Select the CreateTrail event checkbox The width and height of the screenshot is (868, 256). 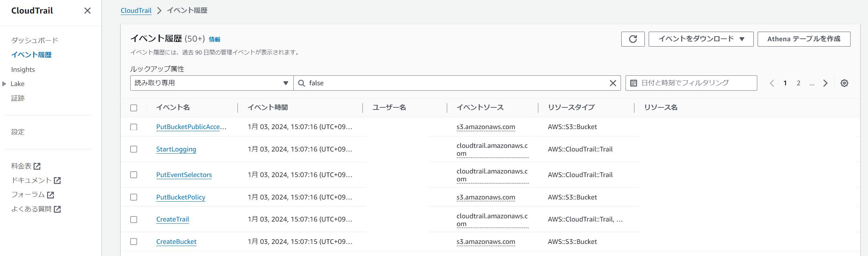coord(134,219)
